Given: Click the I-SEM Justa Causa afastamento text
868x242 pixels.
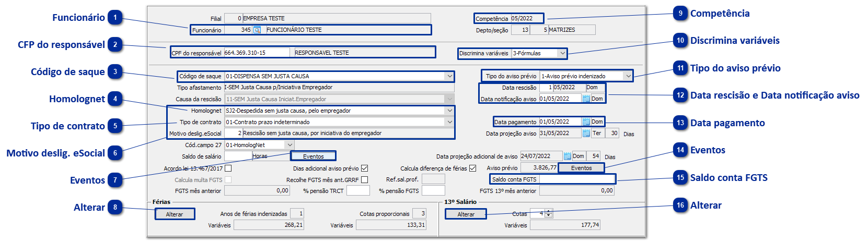Looking at the screenshot, I should coord(279,88).
